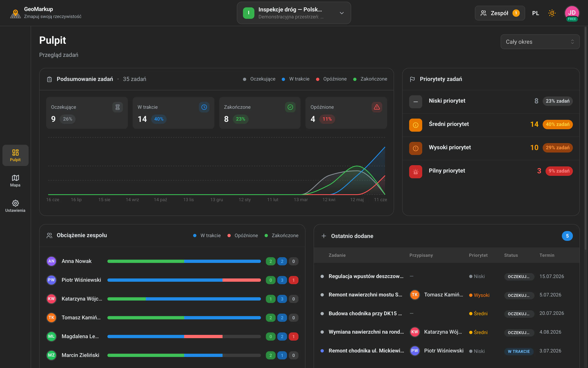Click Marcin Zieliński's workload progress bar
This screenshot has width=588, height=368.
pyautogui.click(x=184, y=355)
